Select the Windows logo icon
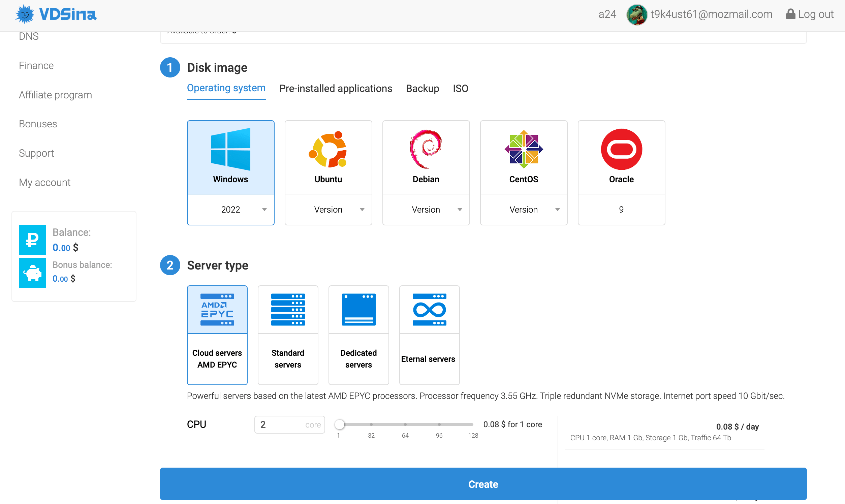 pos(230,149)
